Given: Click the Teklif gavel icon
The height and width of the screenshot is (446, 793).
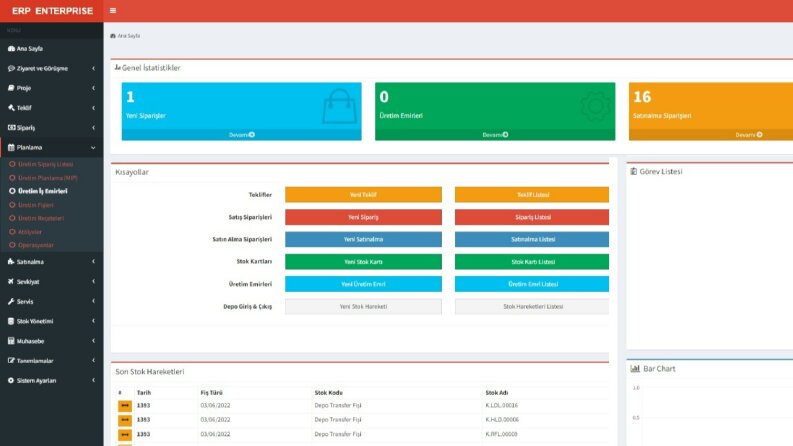Looking at the screenshot, I should tap(11, 108).
